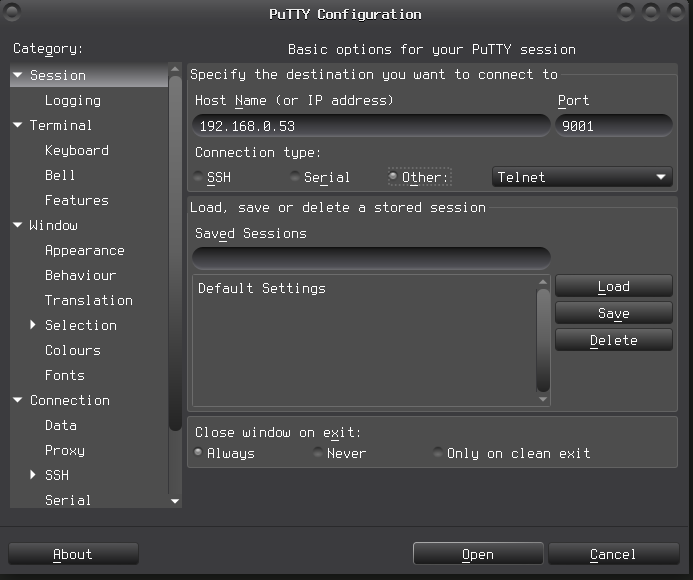Collapse the Session tree category arrow
Image resolution: width=693 pixels, height=580 pixels.
point(18,76)
